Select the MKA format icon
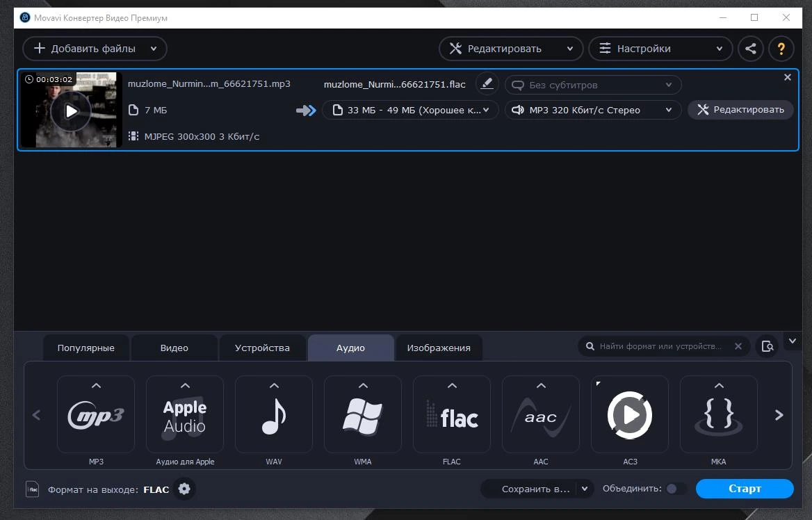 tap(719, 414)
